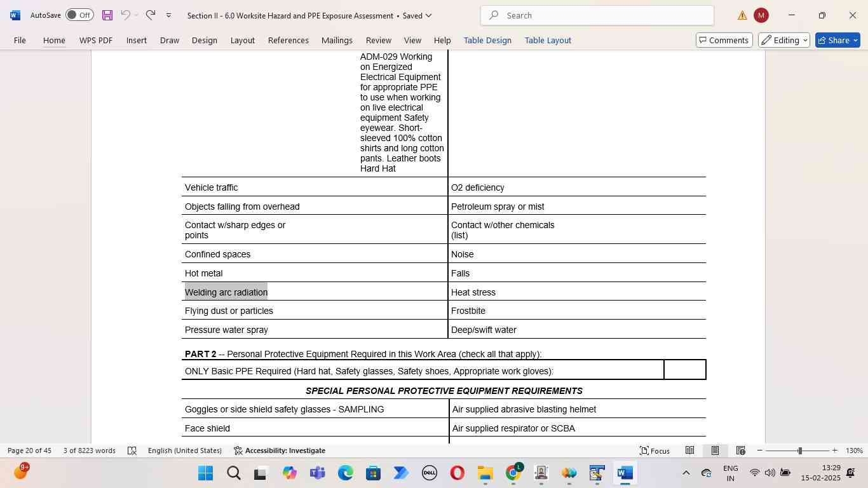
Task: Open Power Automate from taskbar
Action: point(401,473)
